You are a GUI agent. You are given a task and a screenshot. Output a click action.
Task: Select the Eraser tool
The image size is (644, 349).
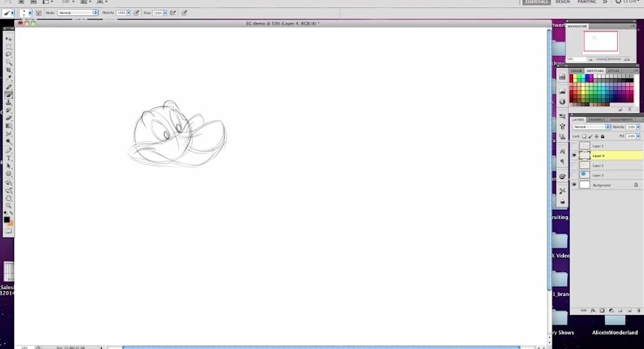(x=9, y=118)
